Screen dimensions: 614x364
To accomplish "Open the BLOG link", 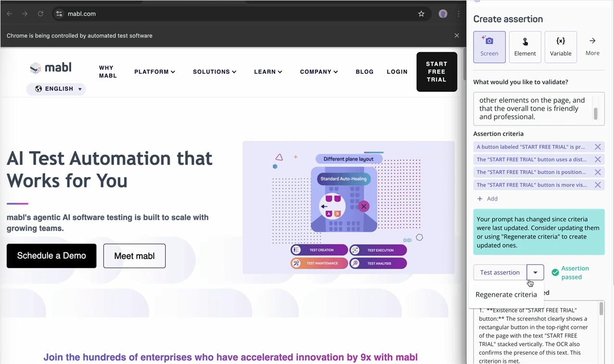I will tap(364, 72).
